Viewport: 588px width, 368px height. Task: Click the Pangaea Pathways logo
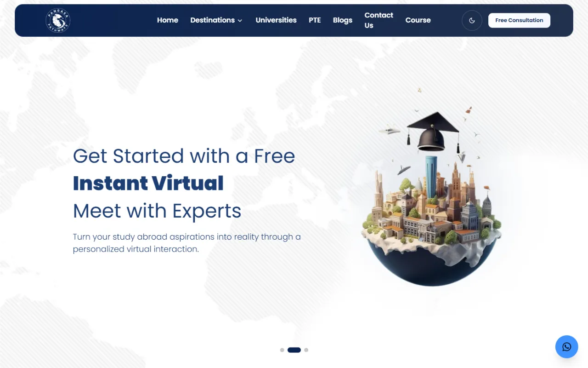[58, 20]
